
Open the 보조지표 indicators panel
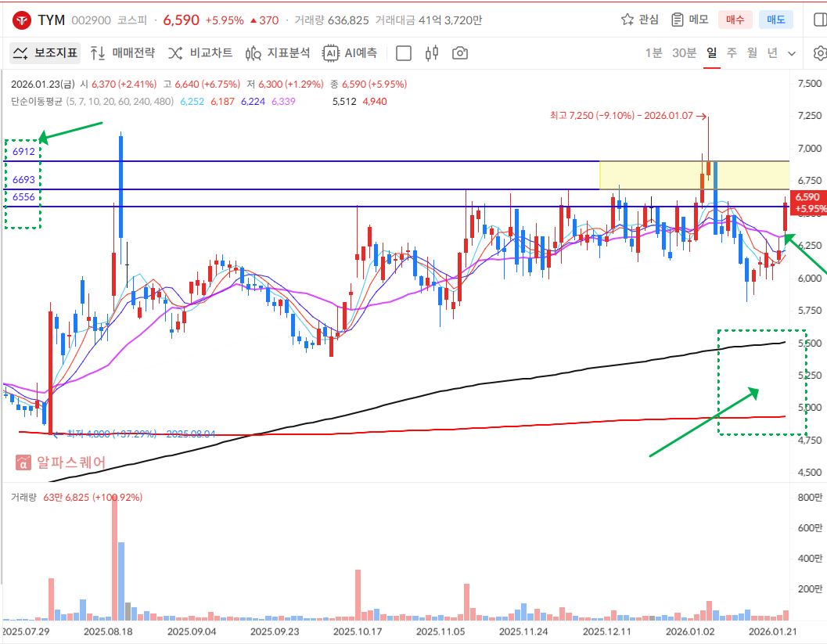45,53
